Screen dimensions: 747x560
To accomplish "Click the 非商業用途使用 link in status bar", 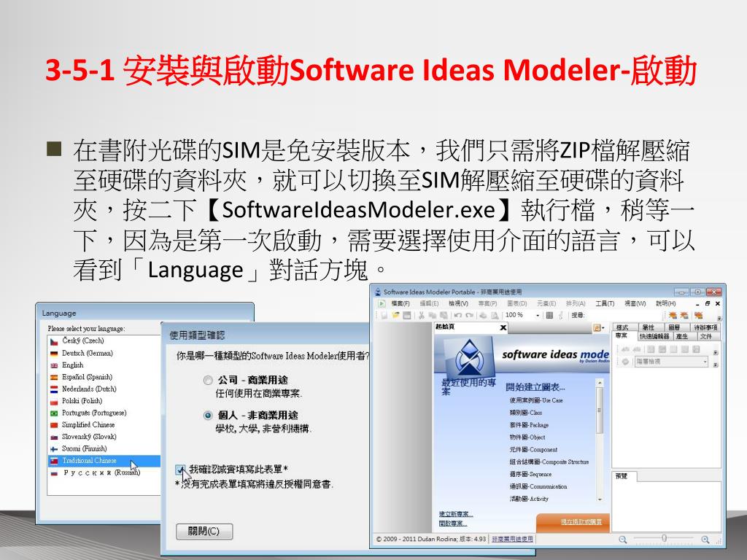I will click(513, 539).
